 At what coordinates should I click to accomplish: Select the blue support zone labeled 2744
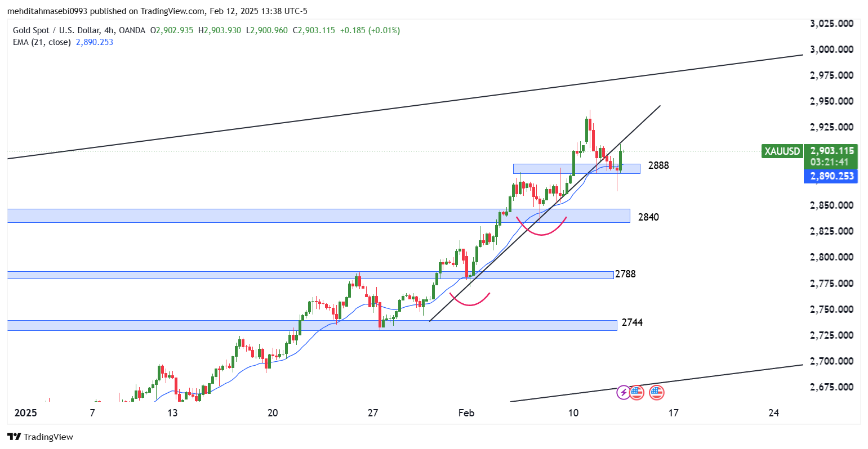pyautogui.click(x=312, y=325)
